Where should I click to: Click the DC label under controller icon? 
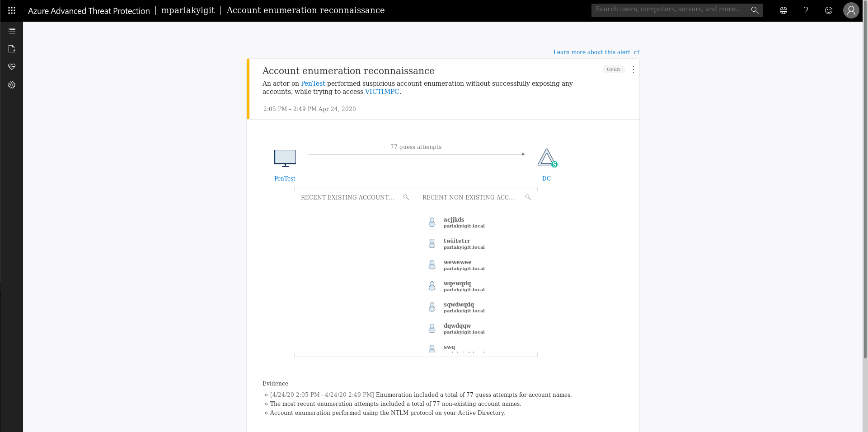546,178
